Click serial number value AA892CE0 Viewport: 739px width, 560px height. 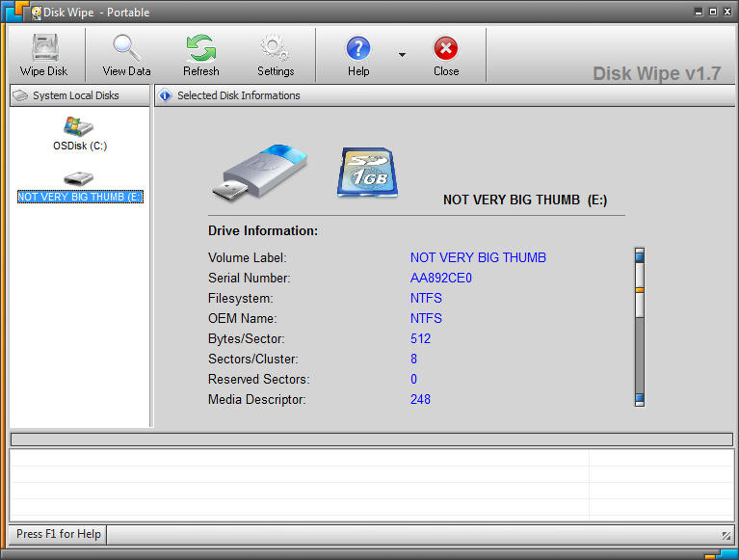(440, 279)
